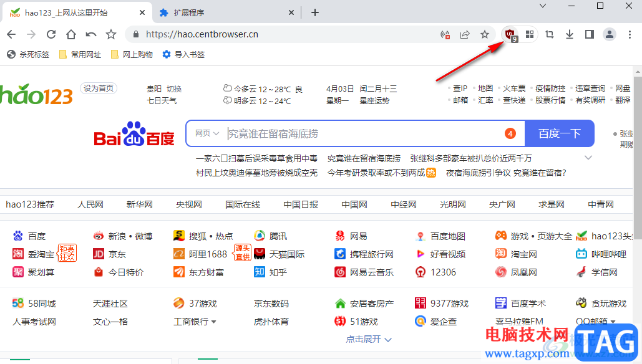
Task: Open the QR code extension icon
Action: 530,34
